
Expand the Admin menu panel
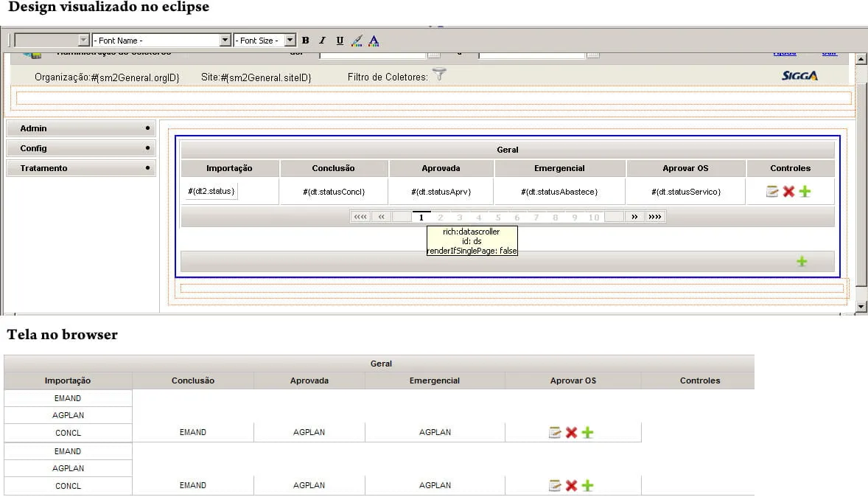[x=80, y=128]
